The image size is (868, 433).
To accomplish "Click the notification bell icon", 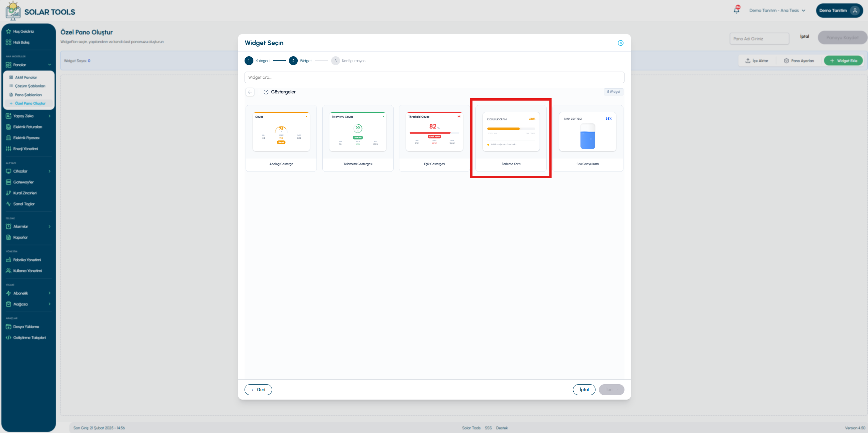I will click(x=736, y=10).
